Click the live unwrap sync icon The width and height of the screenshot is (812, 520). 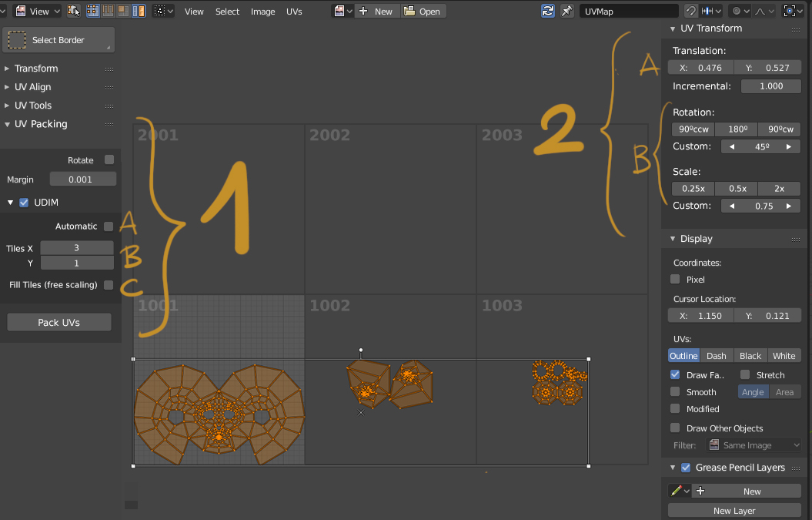coord(548,11)
